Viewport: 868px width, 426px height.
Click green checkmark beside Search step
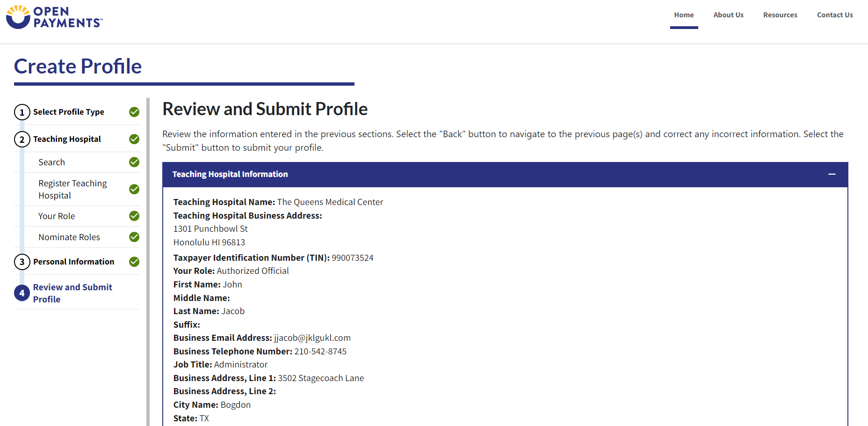pos(134,162)
